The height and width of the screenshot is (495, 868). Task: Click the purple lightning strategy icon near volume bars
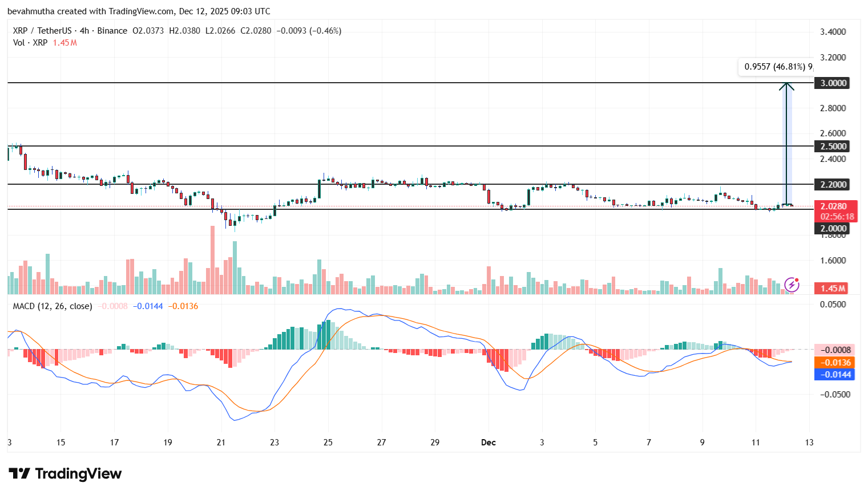click(792, 285)
